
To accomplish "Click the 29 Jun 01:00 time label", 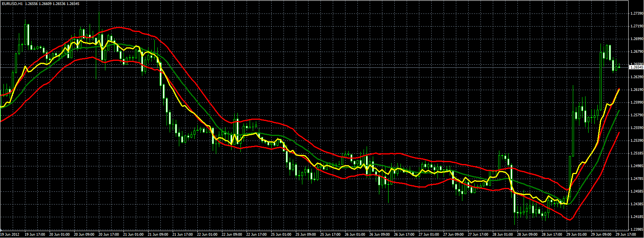I will click(x=576, y=234).
